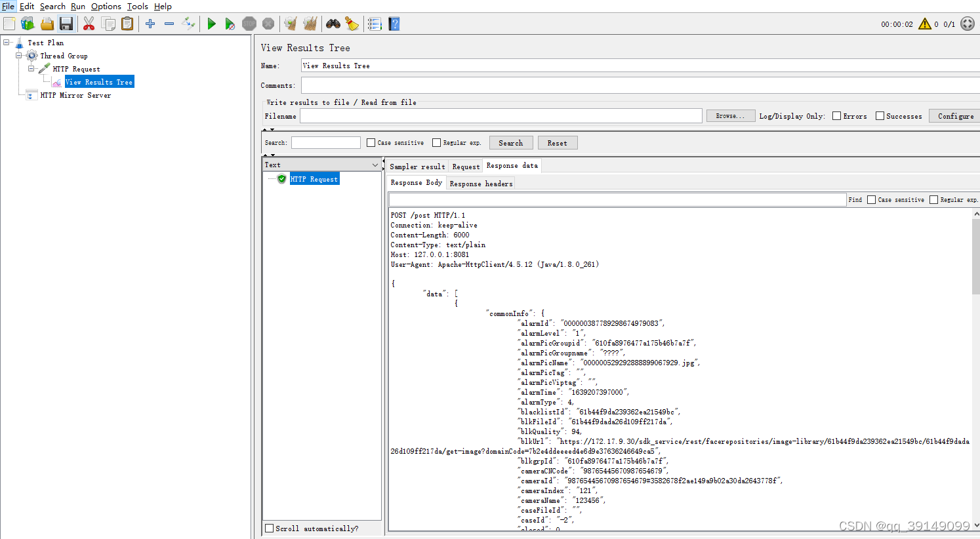980x539 pixels.
Task: Collapse the Thread Group tree node
Action: coord(18,56)
